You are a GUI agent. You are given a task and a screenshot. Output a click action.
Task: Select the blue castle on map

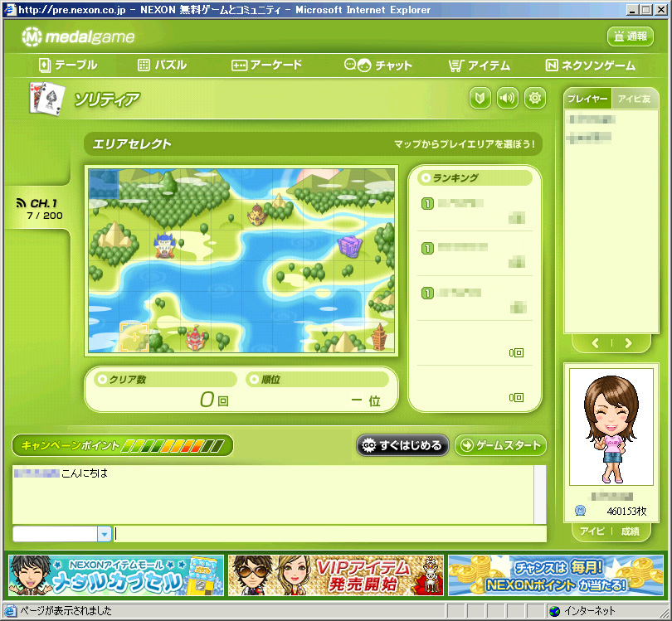point(164,245)
